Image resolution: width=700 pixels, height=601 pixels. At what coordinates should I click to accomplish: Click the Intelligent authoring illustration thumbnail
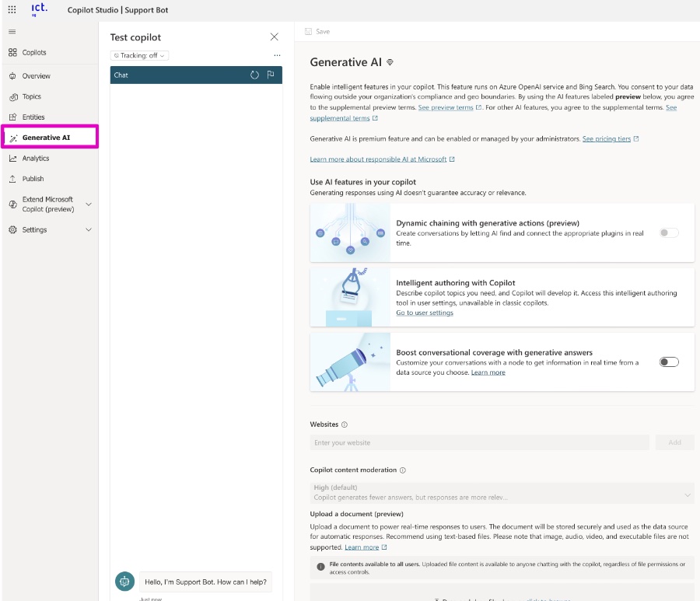click(350, 297)
